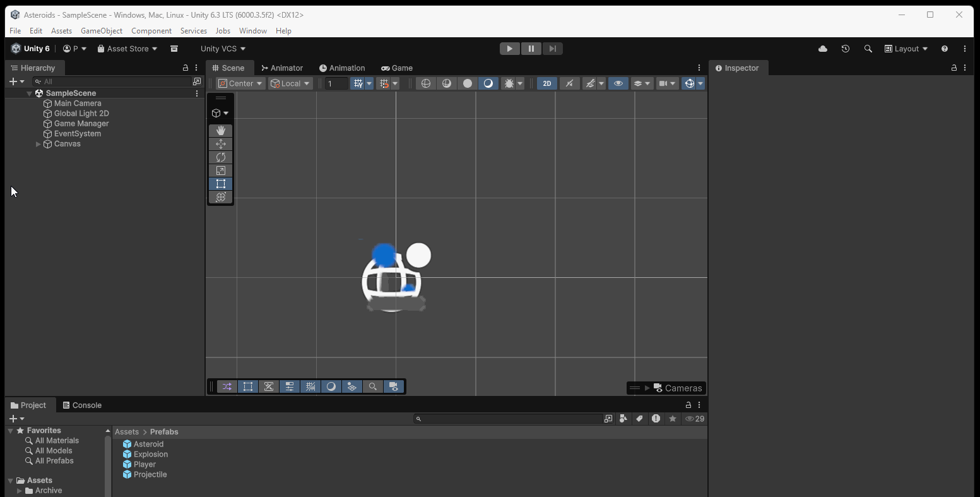This screenshot has height=497, width=980.
Task: Select the Player prefab
Action: [x=145, y=464]
